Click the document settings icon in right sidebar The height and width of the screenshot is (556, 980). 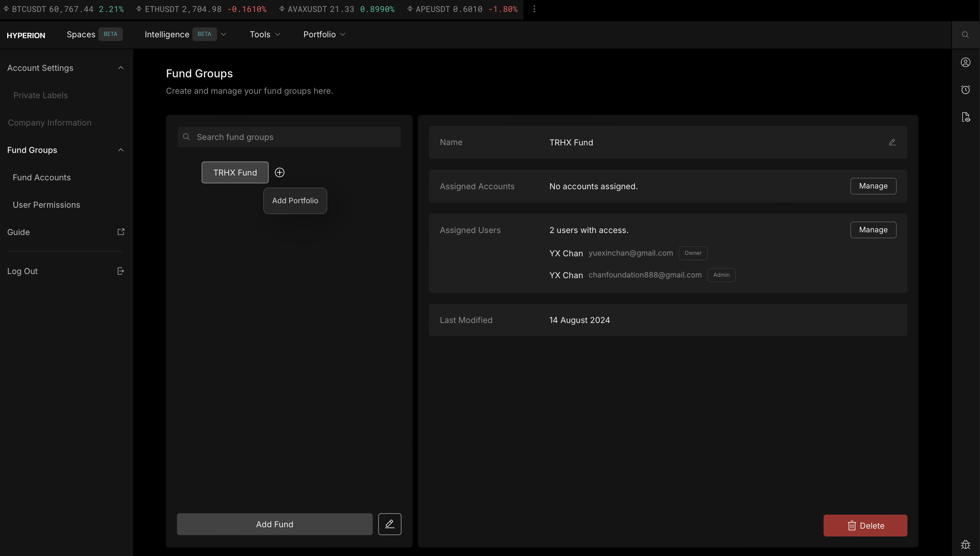(x=965, y=117)
